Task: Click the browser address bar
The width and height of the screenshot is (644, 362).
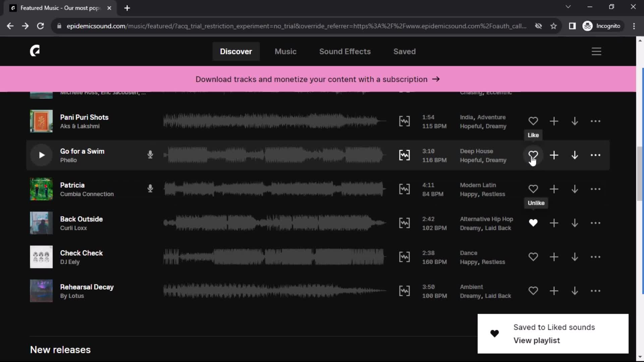Action: tap(296, 26)
